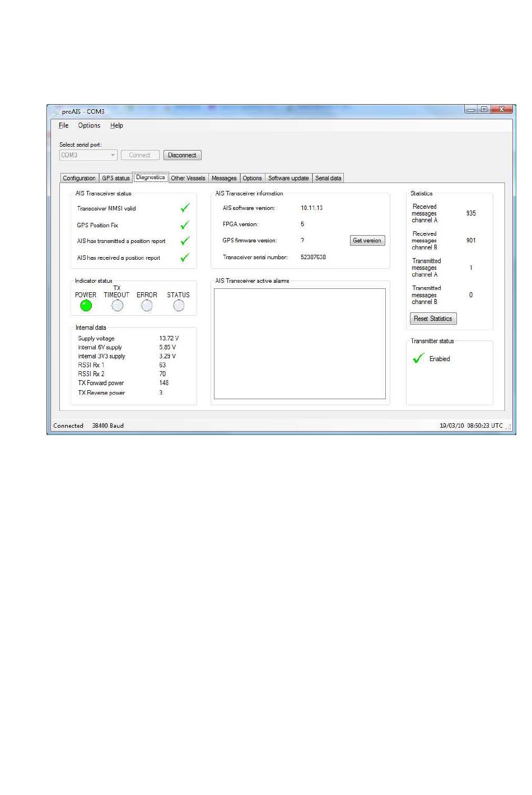532x795 pixels.
Task: Click Transmitted messages channel A count 1
Action: 471,268
